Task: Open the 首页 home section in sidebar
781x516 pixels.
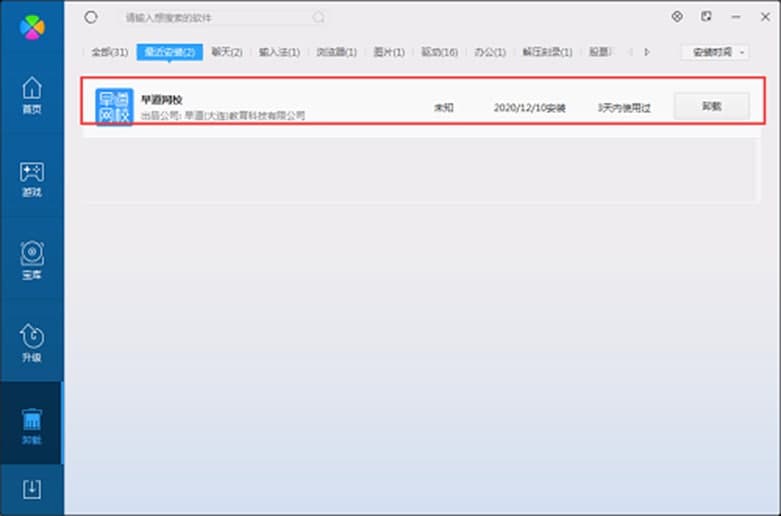Action: 32,94
